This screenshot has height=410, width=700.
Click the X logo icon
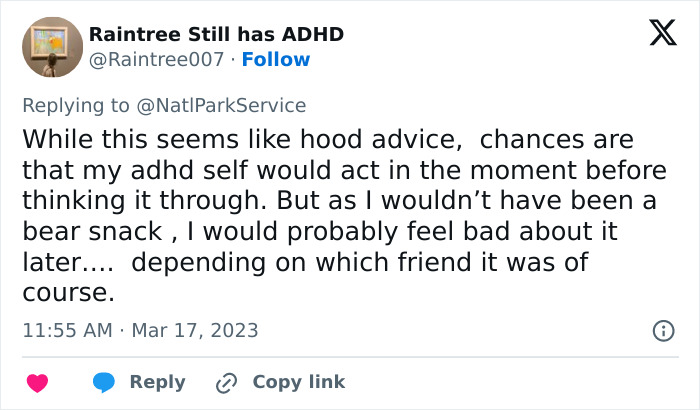point(662,35)
